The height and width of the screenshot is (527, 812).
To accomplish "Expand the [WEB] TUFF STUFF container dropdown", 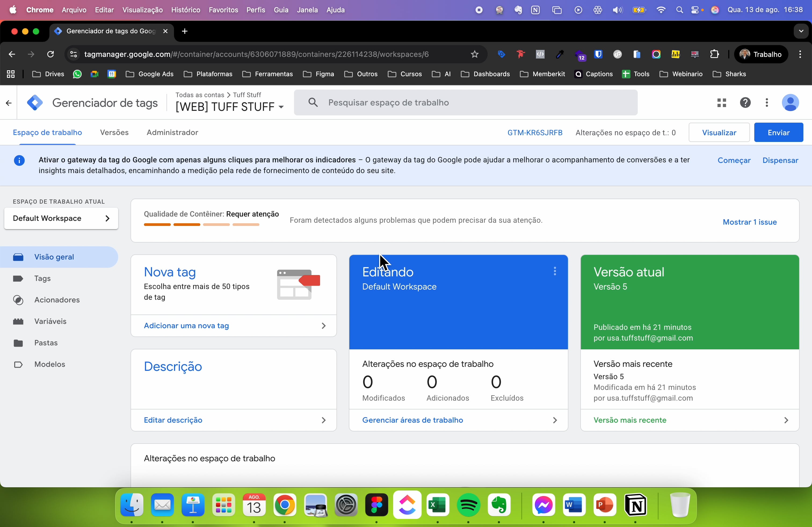I will [230, 107].
